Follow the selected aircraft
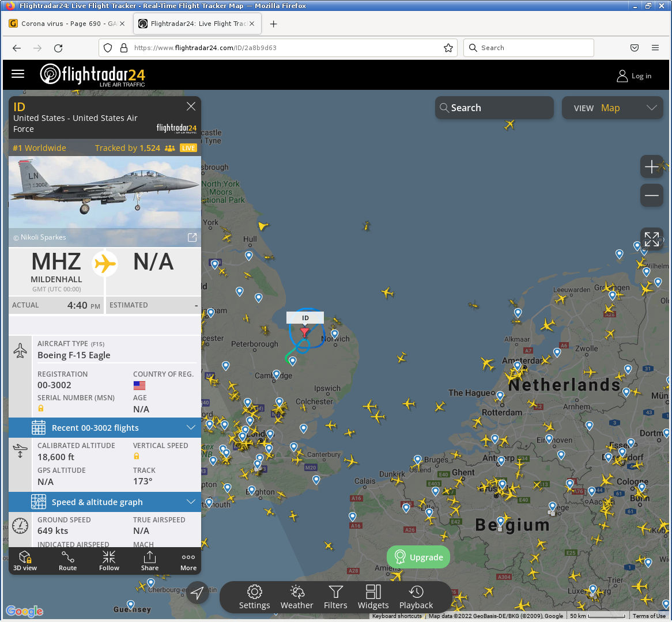The image size is (672, 622). pos(109,561)
